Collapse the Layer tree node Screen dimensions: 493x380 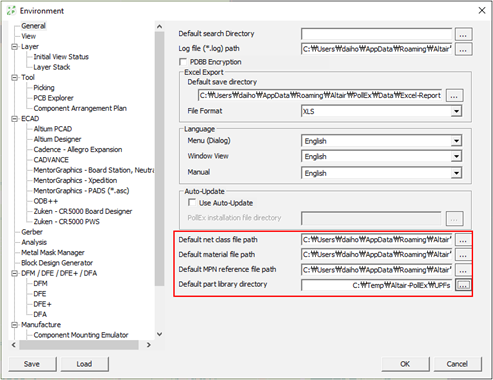click(14, 47)
